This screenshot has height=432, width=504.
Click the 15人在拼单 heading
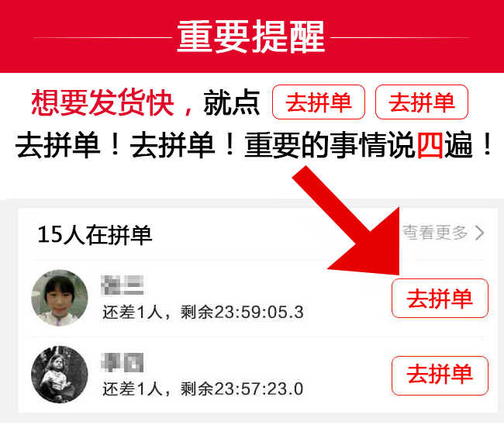[x=95, y=235]
